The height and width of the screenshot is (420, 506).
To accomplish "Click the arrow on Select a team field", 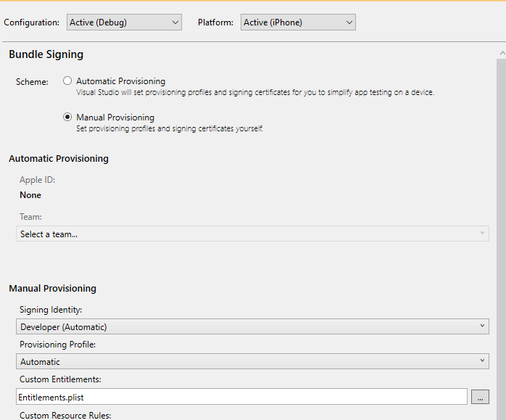I will click(482, 233).
